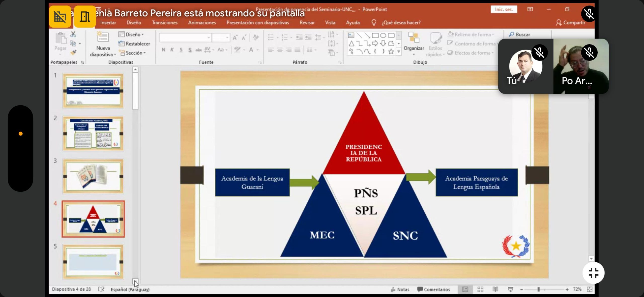Click the Format Painter brush icon
The width and height of the screenshot is (644, 297).
[73, 52]
